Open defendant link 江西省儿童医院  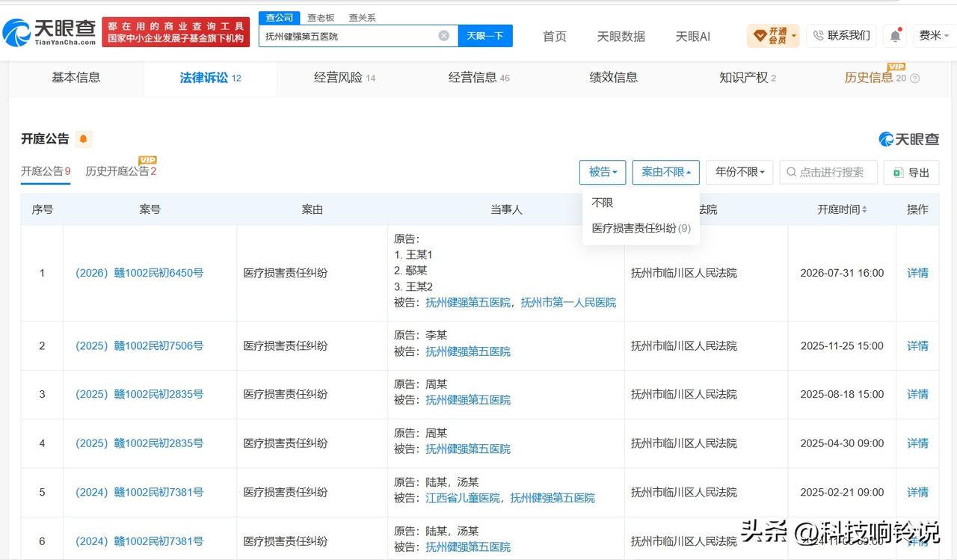click(x=463, y=498)
